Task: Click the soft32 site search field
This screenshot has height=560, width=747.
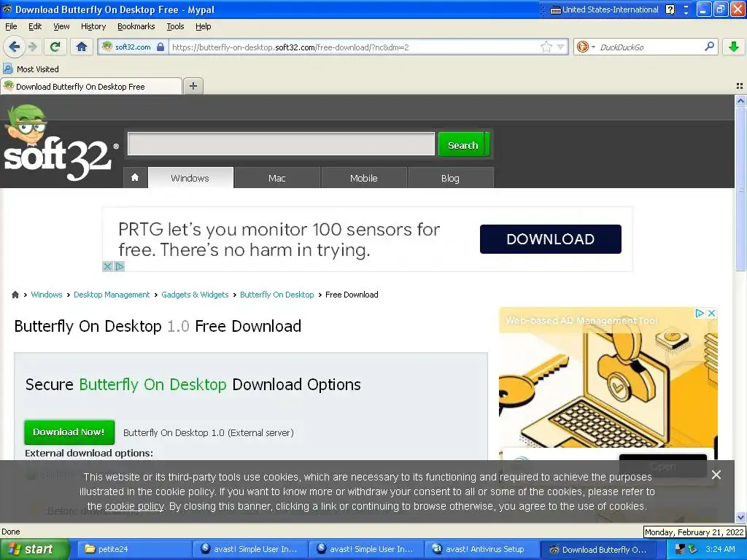Action: pyautogui.click(x=281, y=144)
